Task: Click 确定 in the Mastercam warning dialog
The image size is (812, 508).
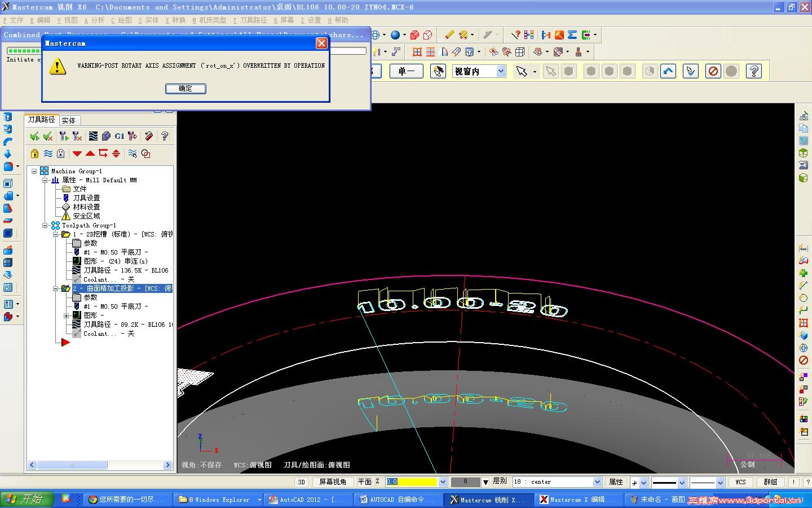Action: (x=186, y=89)
